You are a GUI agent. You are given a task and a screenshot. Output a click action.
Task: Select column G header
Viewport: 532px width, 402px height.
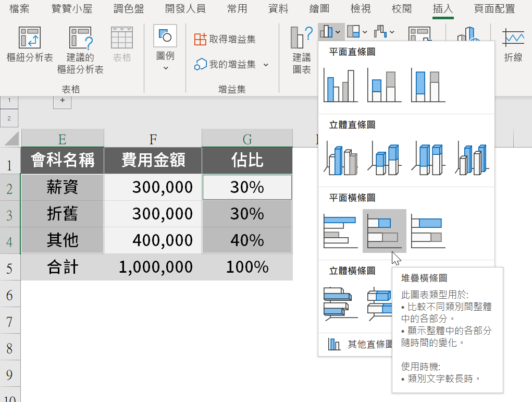click(x=248, y=139)
